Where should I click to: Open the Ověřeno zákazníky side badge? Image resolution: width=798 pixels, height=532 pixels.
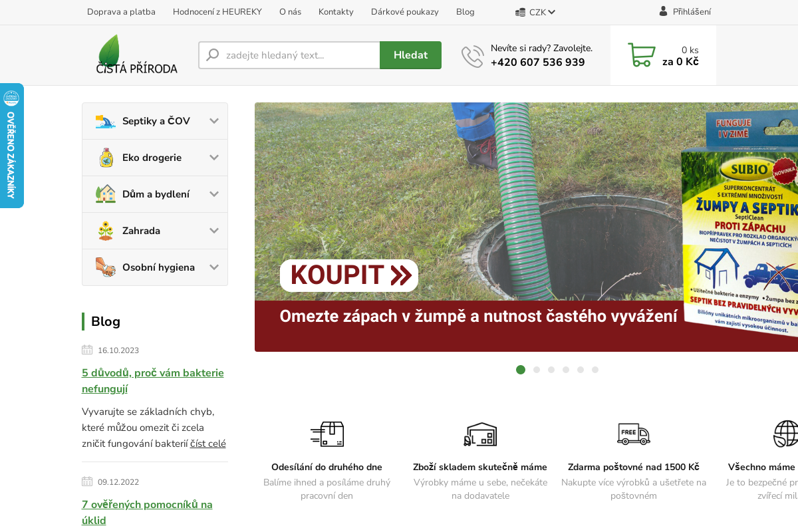11,146
